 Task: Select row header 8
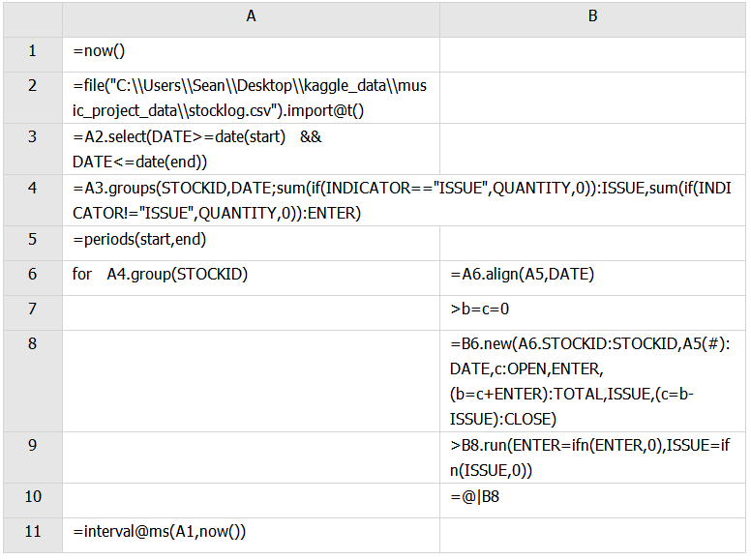pos(33,381)
